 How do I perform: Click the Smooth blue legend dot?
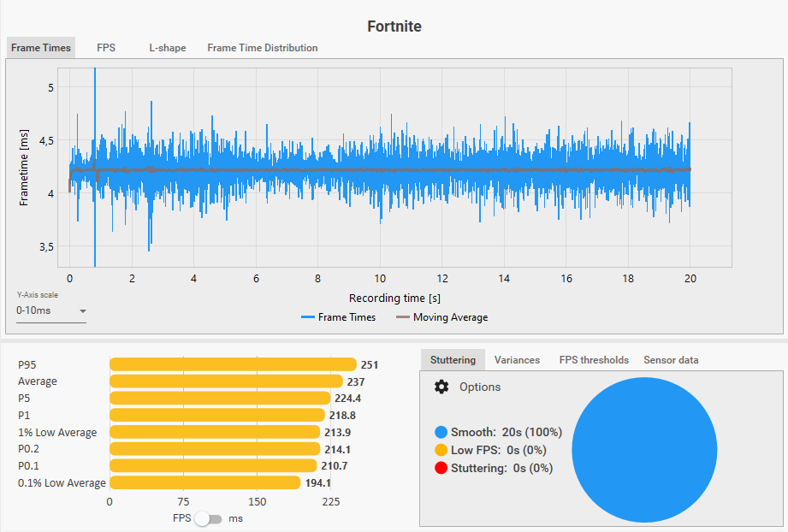[x=441, y=432]
